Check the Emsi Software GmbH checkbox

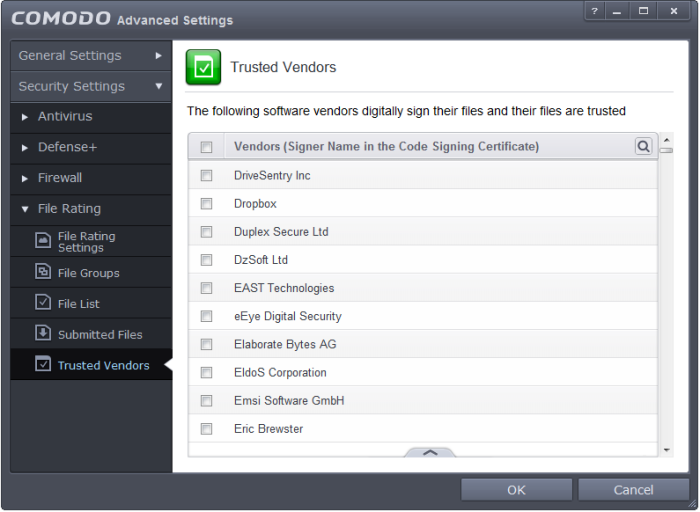206,401
